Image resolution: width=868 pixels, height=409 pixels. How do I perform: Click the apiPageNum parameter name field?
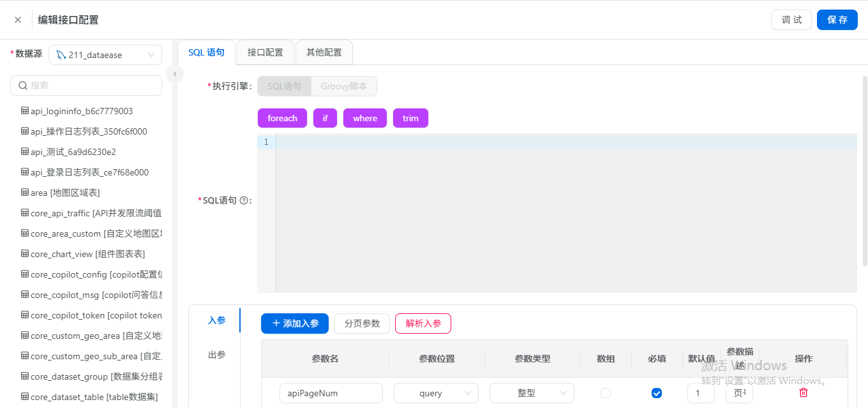pyautogui.click(x=331, y=393)
